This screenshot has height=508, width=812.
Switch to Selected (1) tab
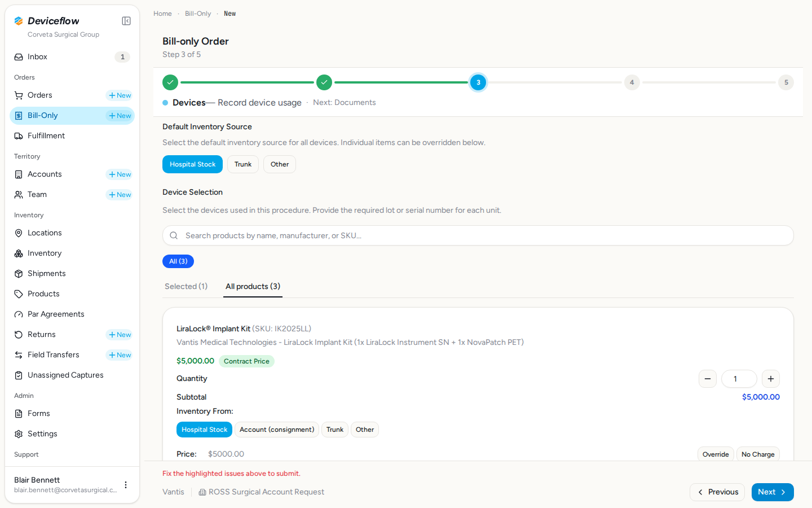186,286
